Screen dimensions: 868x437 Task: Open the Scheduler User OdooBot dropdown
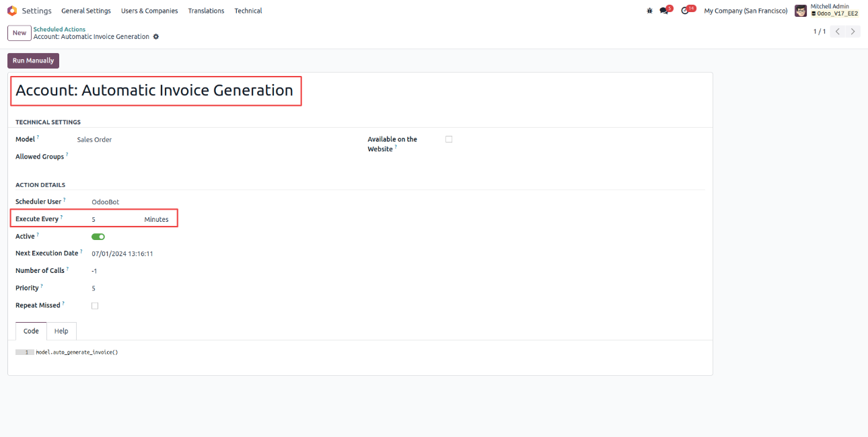pos(106,202)
